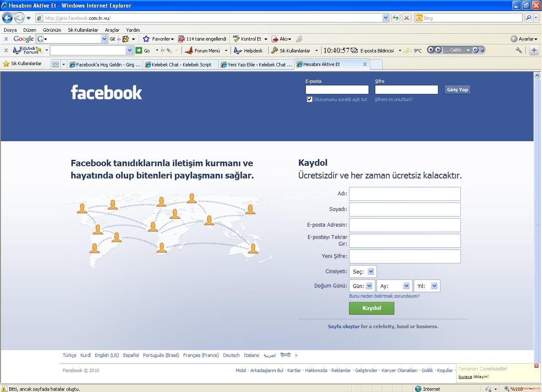Click the radio player speaker volume icon
This screenshot has height=392, width=542.
[x=476, y=50]
